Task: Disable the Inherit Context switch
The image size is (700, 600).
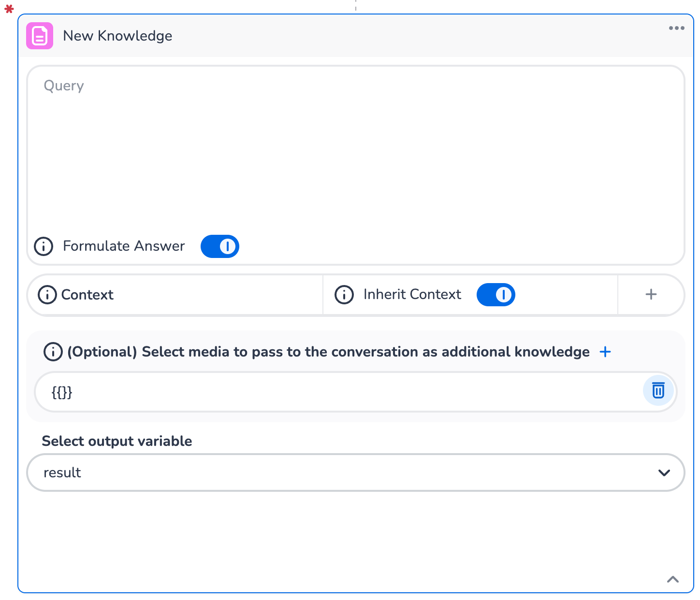Action: [x=496, y=295]
